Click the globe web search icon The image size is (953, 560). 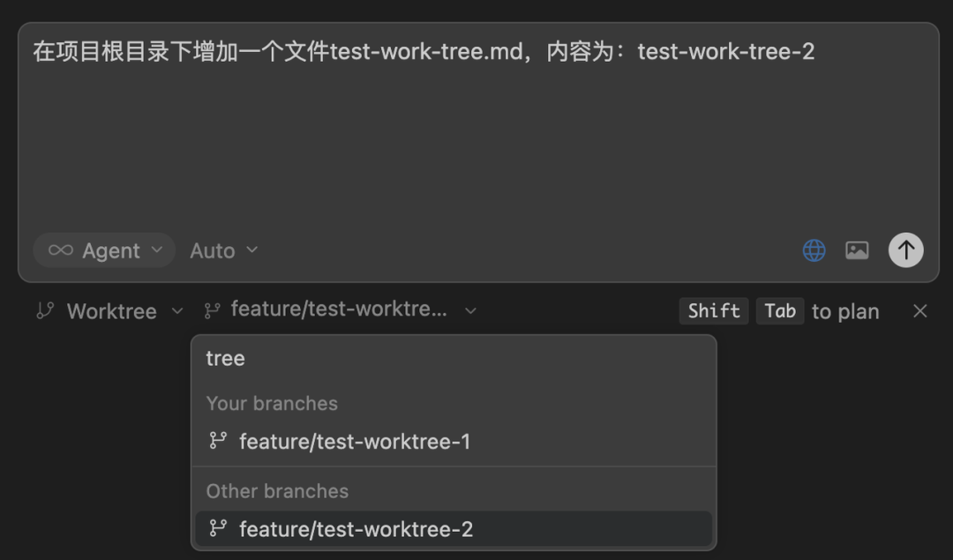(814, 250)
